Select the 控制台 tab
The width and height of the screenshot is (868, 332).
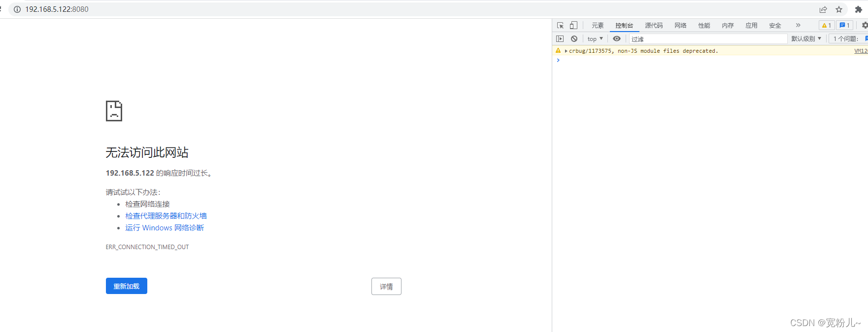pos(624,25)
